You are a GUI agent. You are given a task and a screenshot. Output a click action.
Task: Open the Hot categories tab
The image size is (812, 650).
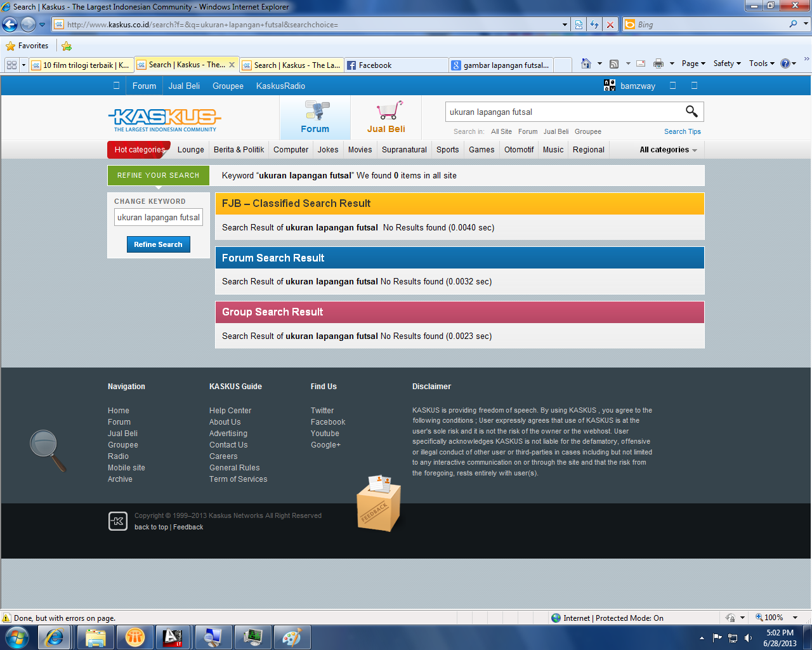coord(139,150)
